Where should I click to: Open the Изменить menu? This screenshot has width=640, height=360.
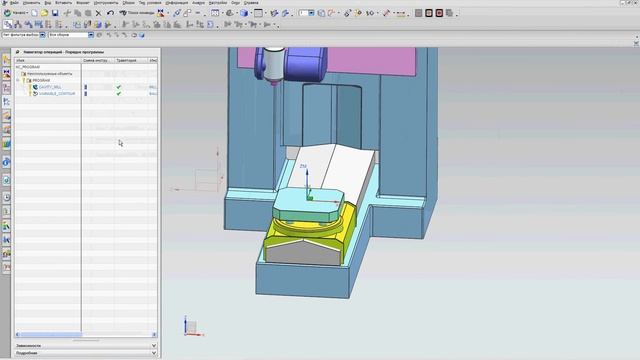(31, 3)
